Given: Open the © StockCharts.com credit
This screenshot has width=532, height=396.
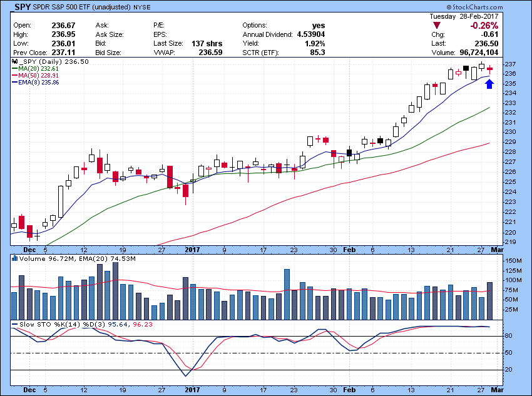Looking at the screenshot, I should coord(474,7).
